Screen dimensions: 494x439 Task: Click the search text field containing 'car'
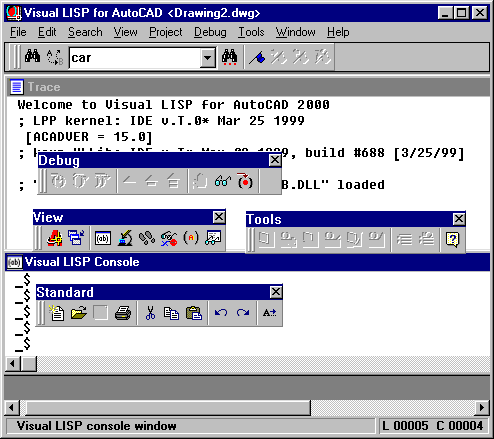[x=135, y=58]
